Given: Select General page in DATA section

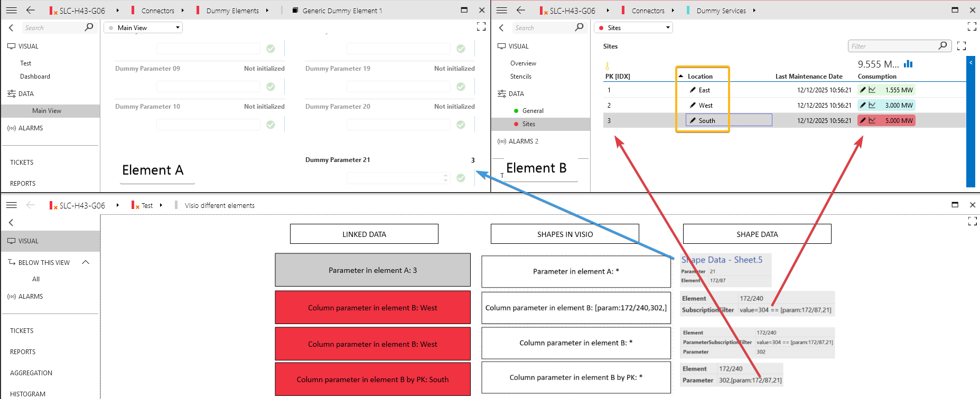Looking at the screenshot, I should click(x=533, y=111).
